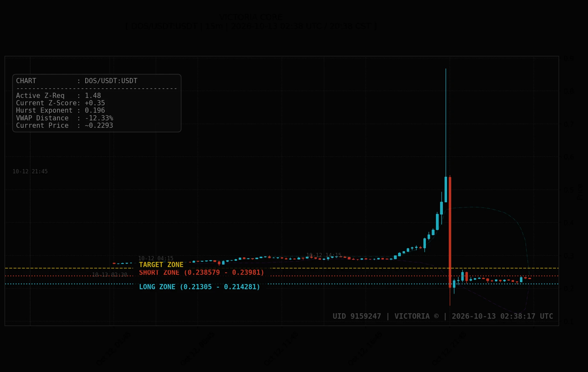This screenshot has height=372, width=588.
Task: Click the '10-12 04:15' time annotation
Action: [156, 258]
